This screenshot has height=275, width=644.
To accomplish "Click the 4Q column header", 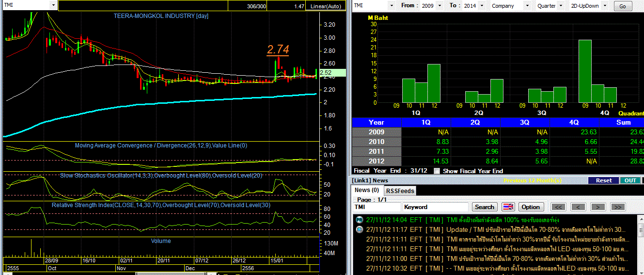I will (574, 122).
